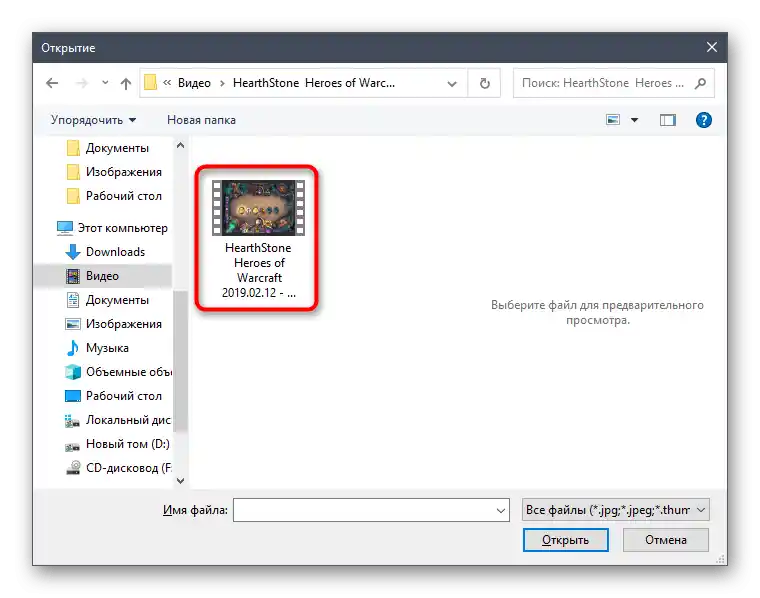Close the Открытие dialog
The width and height of the screenshot is (760, 598).
coord(712,47)
